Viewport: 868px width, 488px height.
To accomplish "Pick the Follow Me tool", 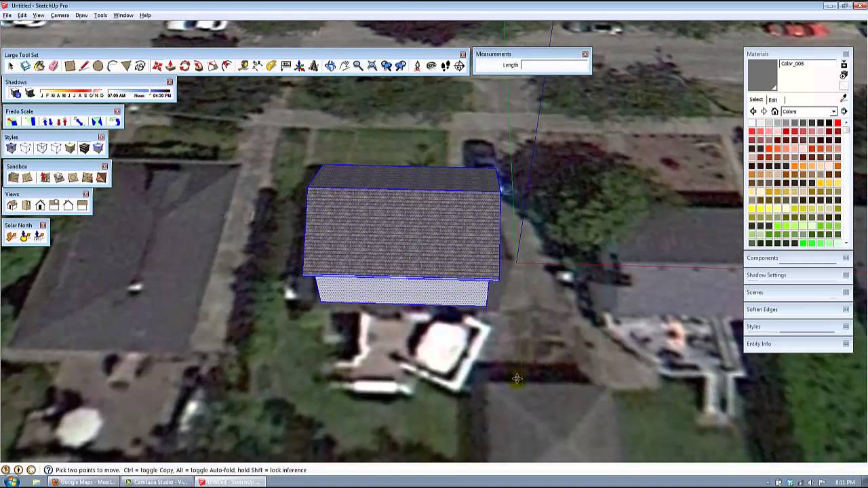I will click(199, 66).
